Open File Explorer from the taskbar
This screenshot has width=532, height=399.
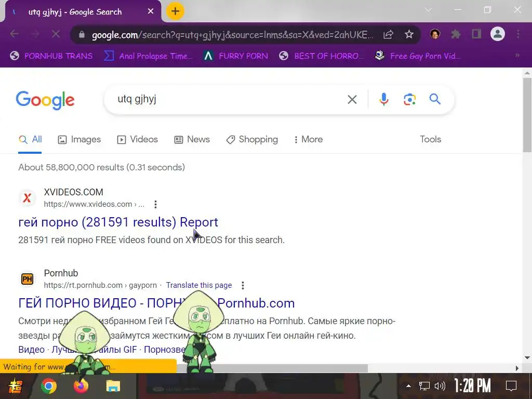pos(113,386)
